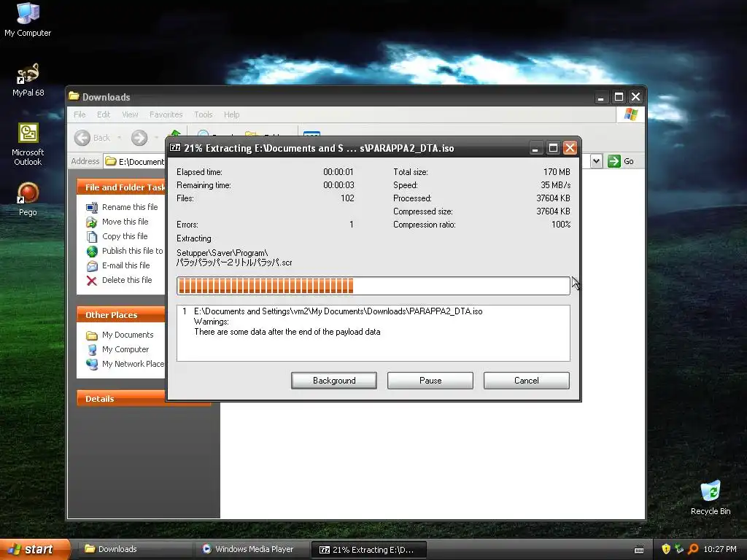Open the View menu in Downloads window
This screenshot has height=560, width=747.
coord(130,114)
